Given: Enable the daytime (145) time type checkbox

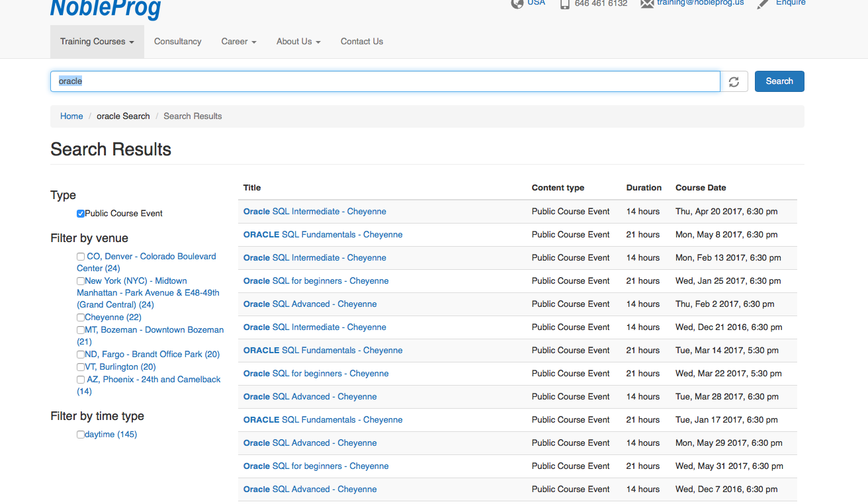Looking at the screenshot, I should (x=81, y=435).
